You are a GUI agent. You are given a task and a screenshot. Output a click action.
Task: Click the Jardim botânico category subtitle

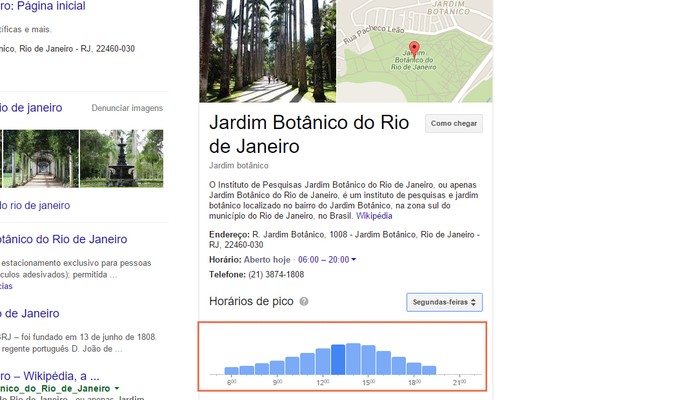click(239, 165)
